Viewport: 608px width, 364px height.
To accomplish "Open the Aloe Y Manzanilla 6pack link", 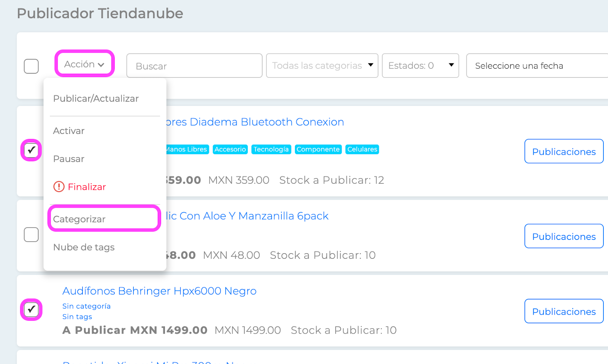I will point(247,216).
